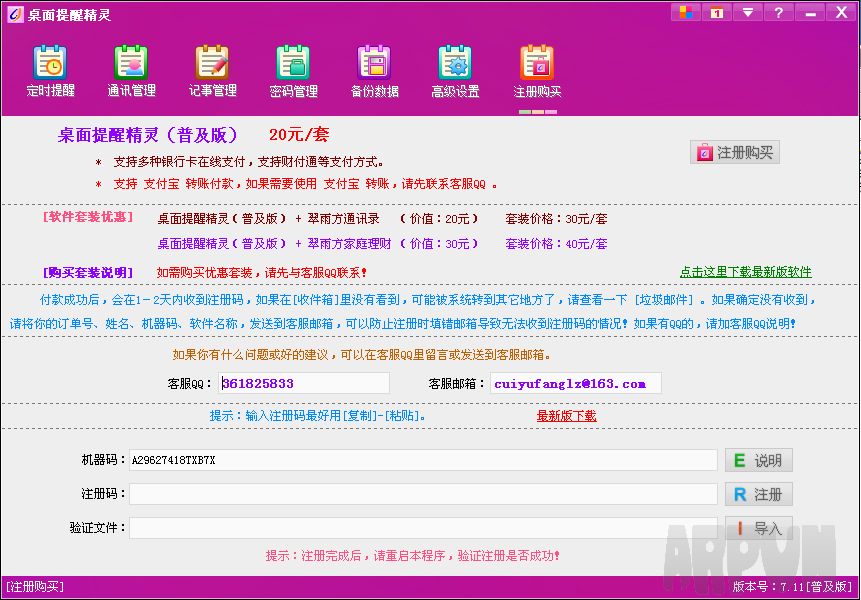This screenshot has width=861, height=600.
Task: Open the calendar icon in title bar
Action: pyautogui.click(x=716, y=12)
